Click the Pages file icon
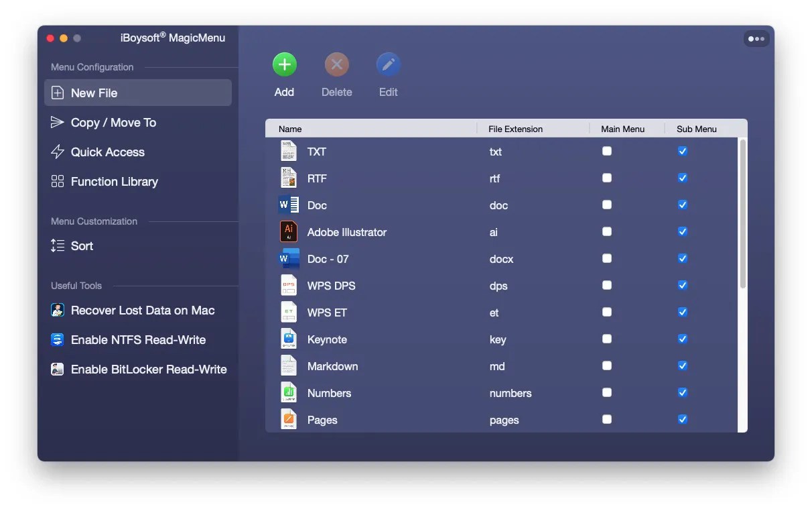This screenshot has width=812, height=511. (x=289, y=419)
